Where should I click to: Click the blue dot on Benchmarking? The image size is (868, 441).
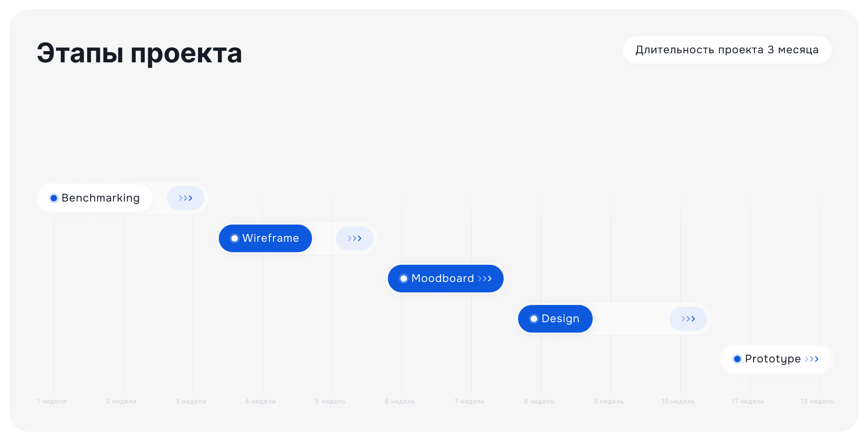[x=54, y=198]
